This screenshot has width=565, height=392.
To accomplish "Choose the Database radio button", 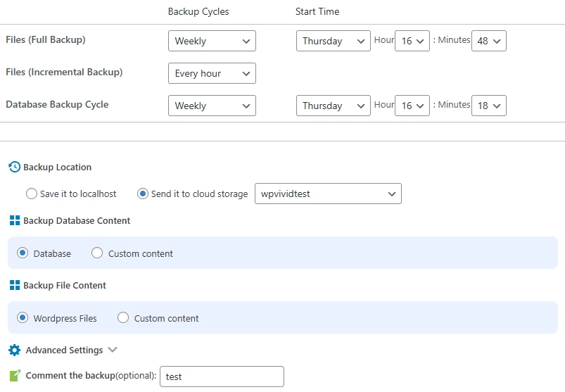I will pyautogui.click(x=23, y=253).
